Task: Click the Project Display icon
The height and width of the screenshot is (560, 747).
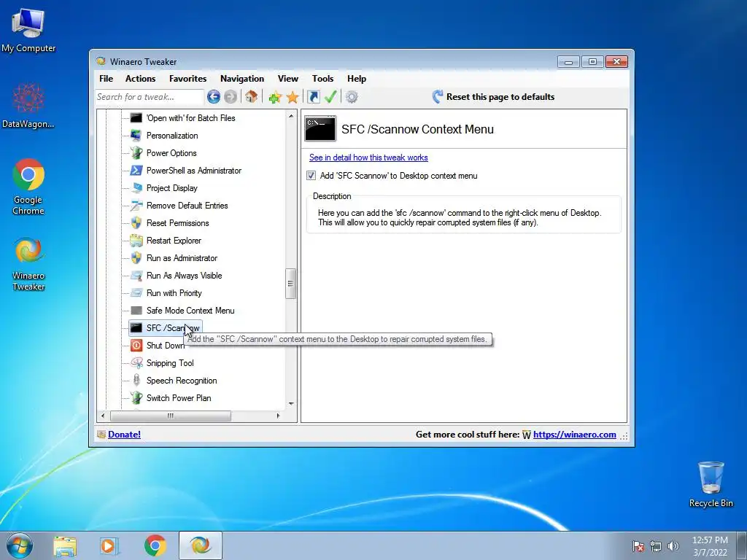Action: (x=136, y=187)
